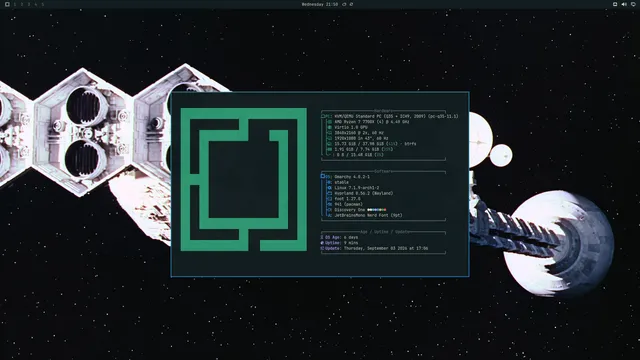Open the volume speaker icon in top bar
Image resolution: width=640 pixels, height=360 pixels.
pos(624,4)
